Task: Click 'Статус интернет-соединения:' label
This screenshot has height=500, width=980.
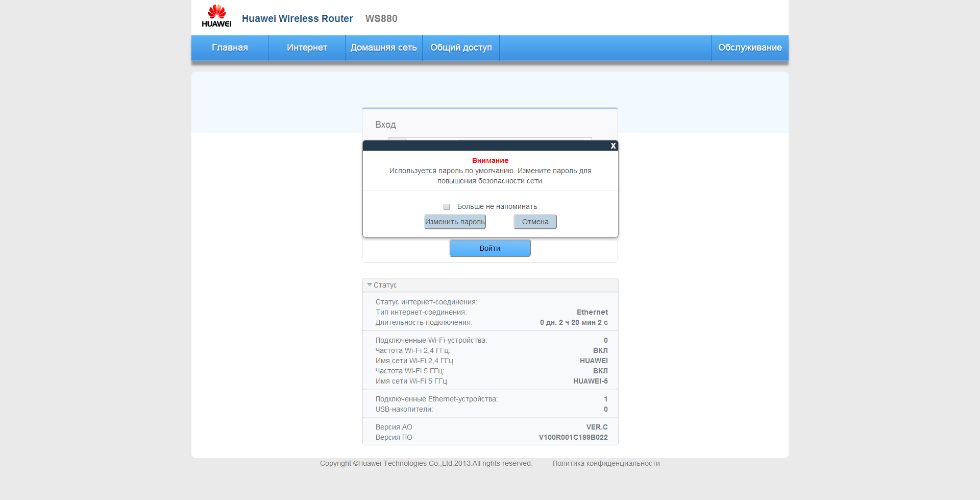Action: [426, 302]
